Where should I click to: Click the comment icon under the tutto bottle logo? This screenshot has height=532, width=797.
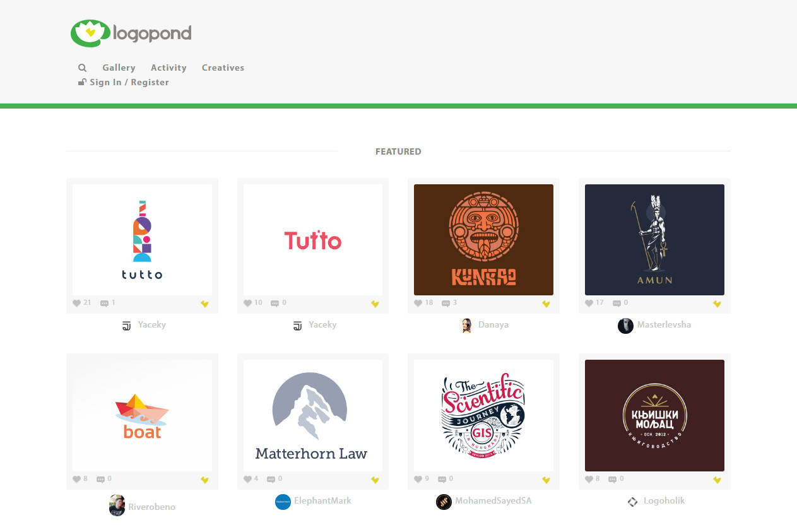(x=104, y=303)
